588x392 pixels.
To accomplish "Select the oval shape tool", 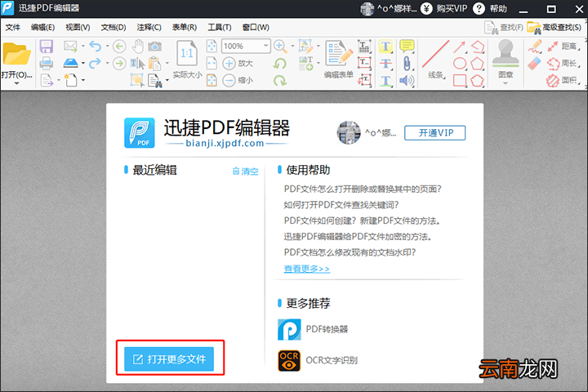I will (460, 64).
